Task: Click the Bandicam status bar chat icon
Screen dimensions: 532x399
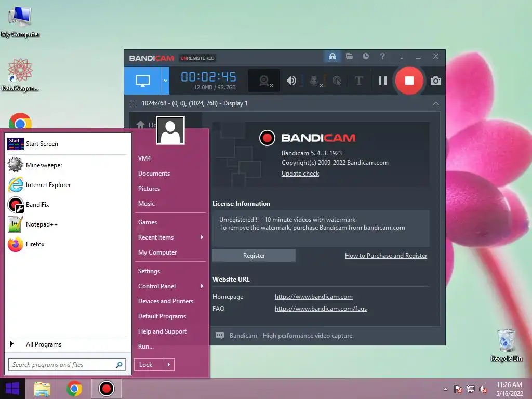Action: 220,336
